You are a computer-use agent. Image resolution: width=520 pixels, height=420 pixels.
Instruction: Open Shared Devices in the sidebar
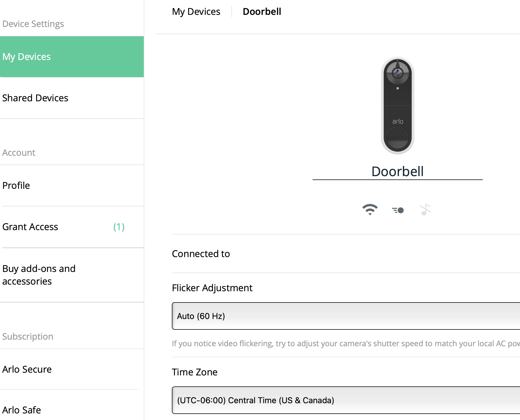[35, 98]
